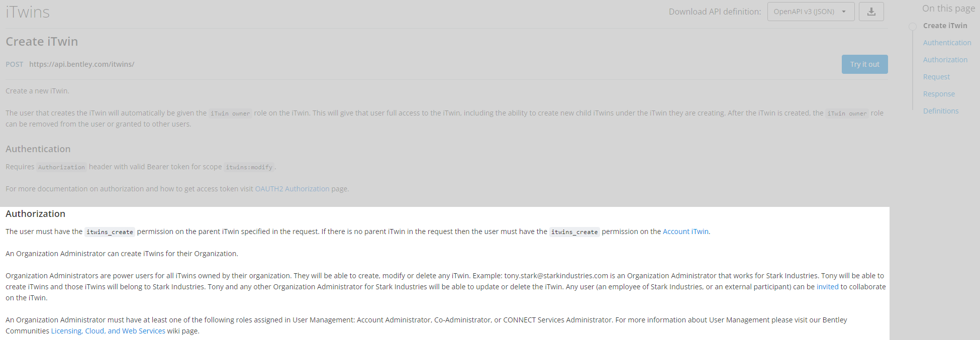
Task: Open Definitions from the sidebar list
Action: (941, 111)
